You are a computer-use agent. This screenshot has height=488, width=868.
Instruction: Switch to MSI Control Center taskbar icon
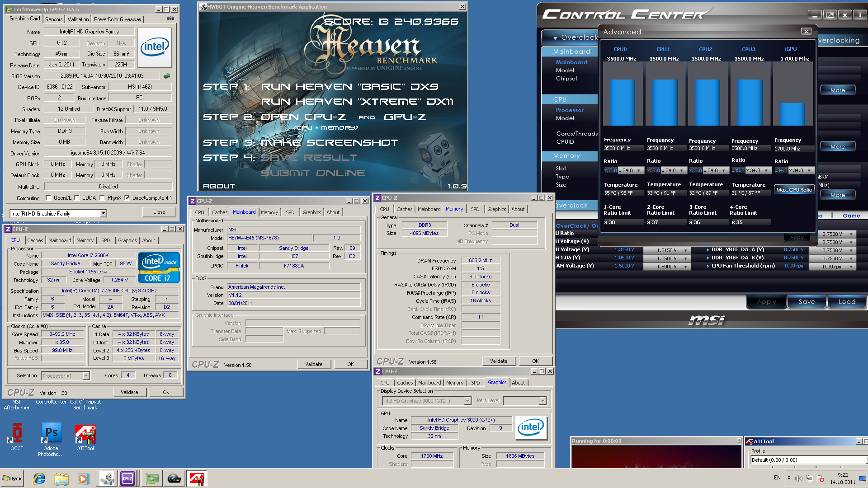pos(175,479)
